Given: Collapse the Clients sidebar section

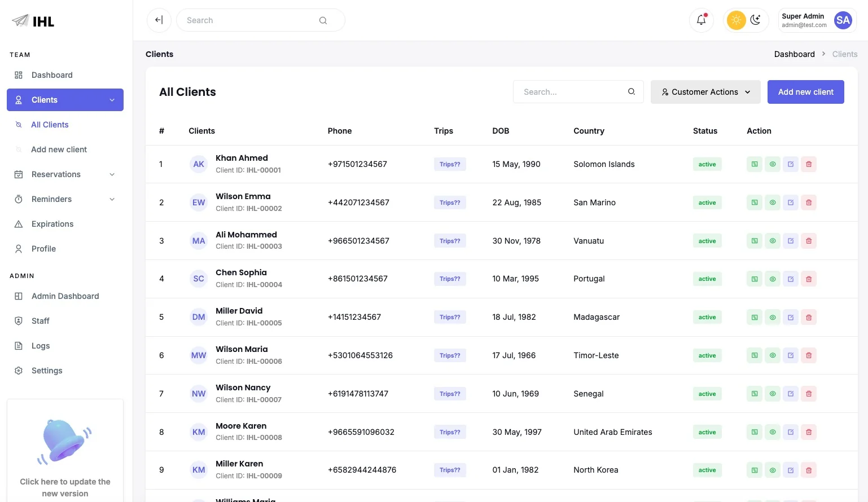Looking at the screenshot, I should pos(65,100).
